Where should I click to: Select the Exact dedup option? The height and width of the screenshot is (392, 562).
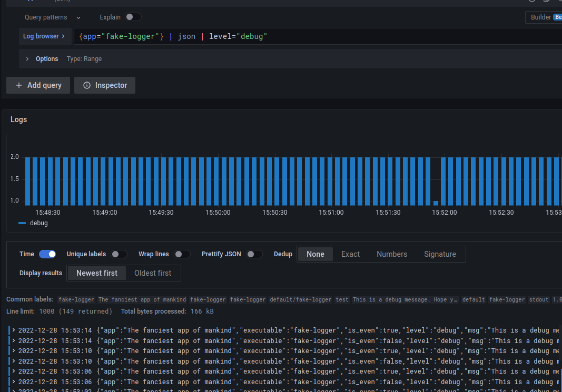pyautogui.click(x=350, y=254)
